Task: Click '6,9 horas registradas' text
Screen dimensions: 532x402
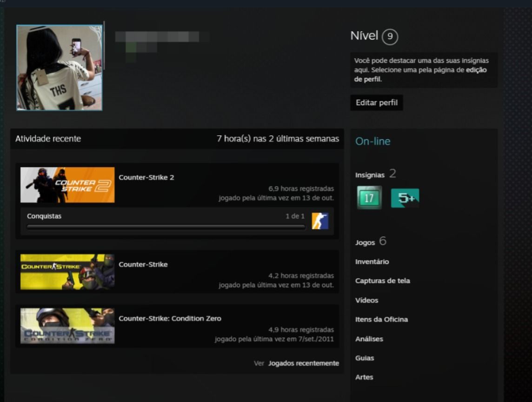Action: pyautogui.click(x=301, y=188)
